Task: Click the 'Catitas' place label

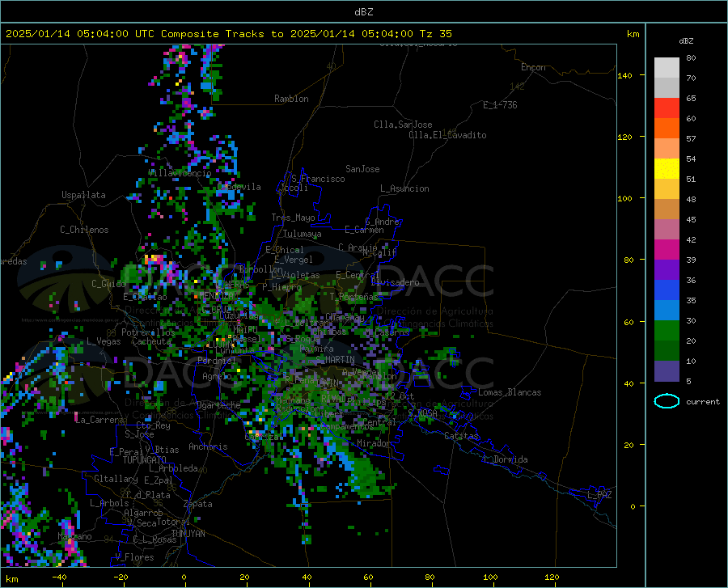Action: click(x=462, y=436)
